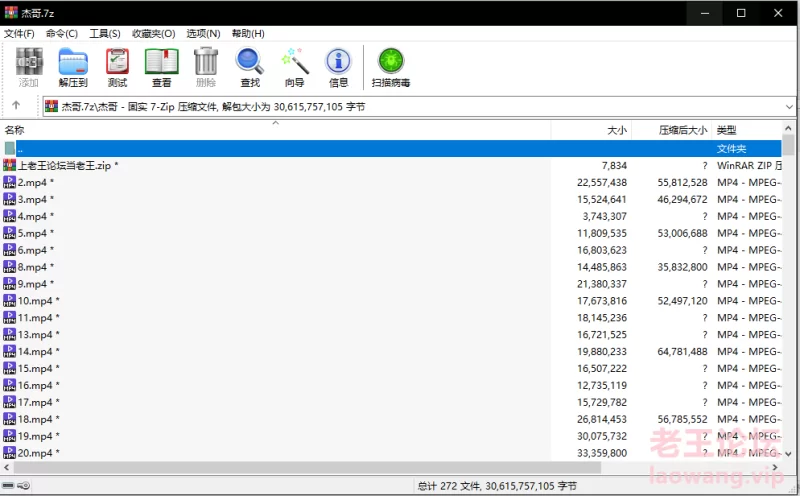Click the 添加 (Add) toolbar icon

point(29,61)
